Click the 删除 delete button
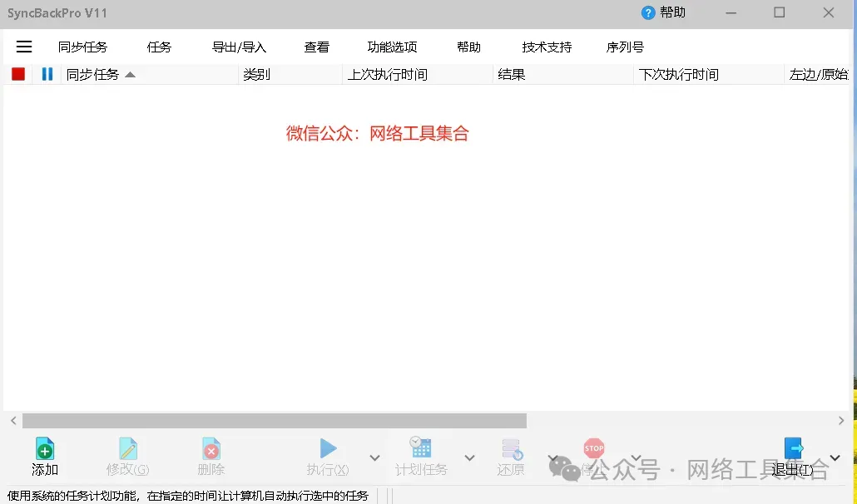The height and width of the screenshot is (504, 857). tap(211, 457)
